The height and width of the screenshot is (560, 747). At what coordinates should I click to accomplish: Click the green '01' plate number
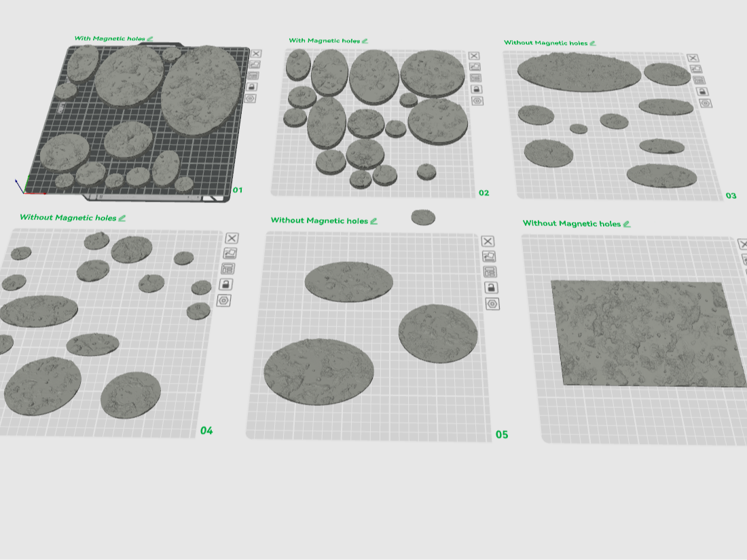click(x=238, y=190)
